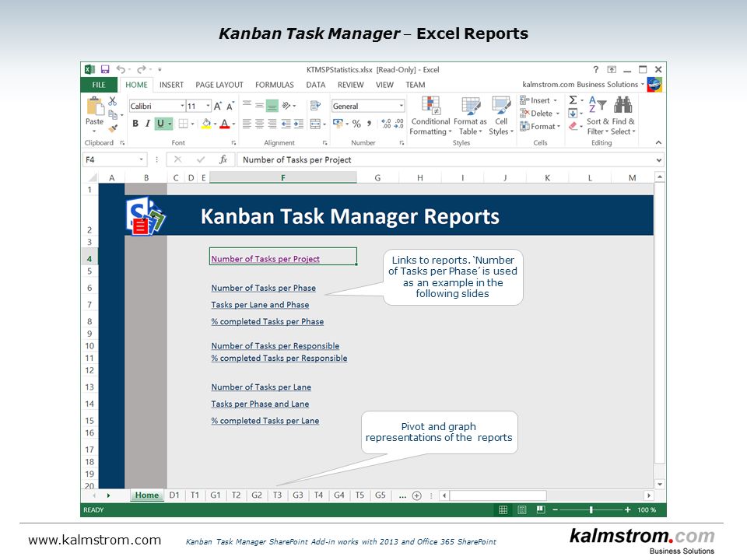The image size is (747, 560).
Task: Open the Number of Tasks per Phase link
Action: coord(264,288)
